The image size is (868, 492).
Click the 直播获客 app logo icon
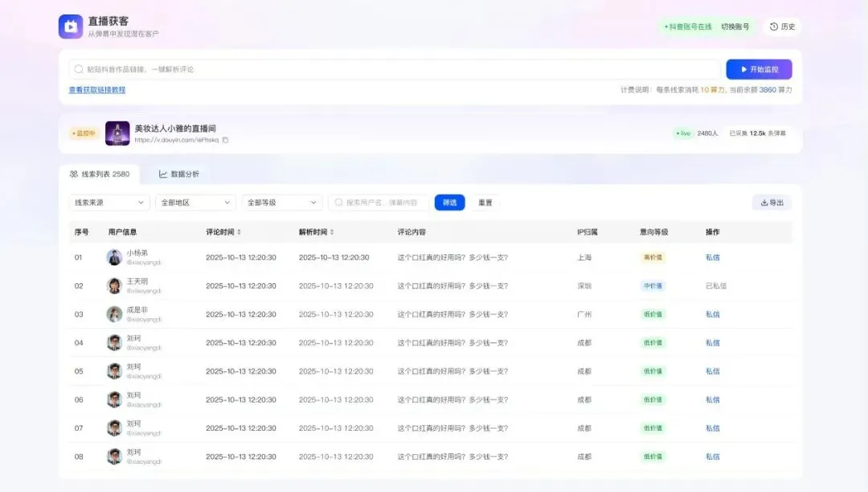click(x=71, y=26)
